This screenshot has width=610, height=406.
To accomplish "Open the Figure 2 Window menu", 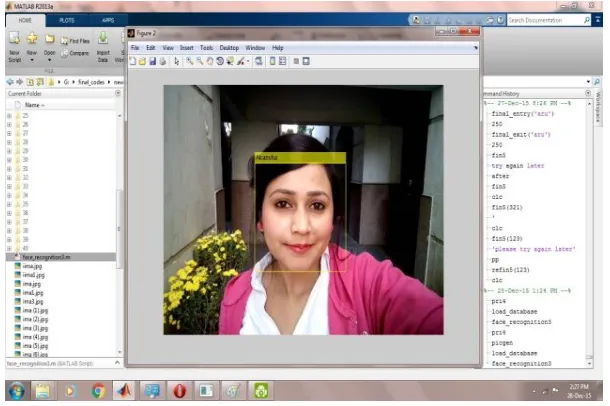I will click(255, 48).
